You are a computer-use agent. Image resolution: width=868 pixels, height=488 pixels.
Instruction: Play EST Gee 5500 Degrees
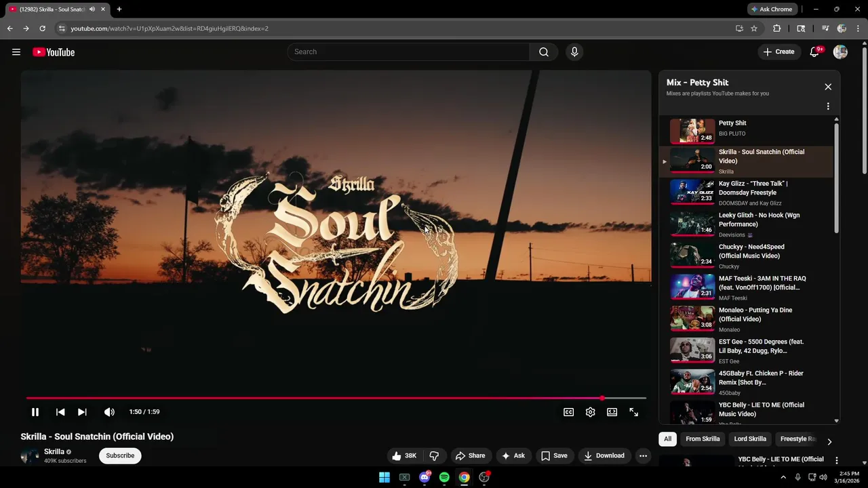coord(746,351)
